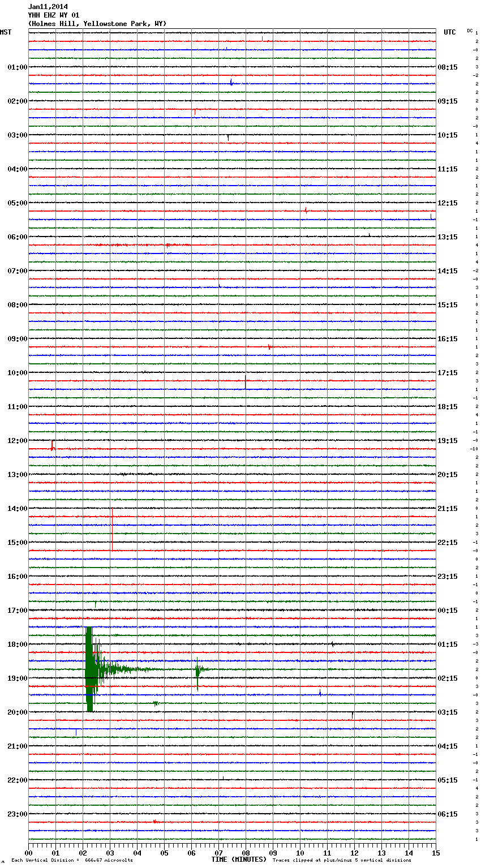
Task: Select the 12:00 MST time label
Action: (17, 441)
